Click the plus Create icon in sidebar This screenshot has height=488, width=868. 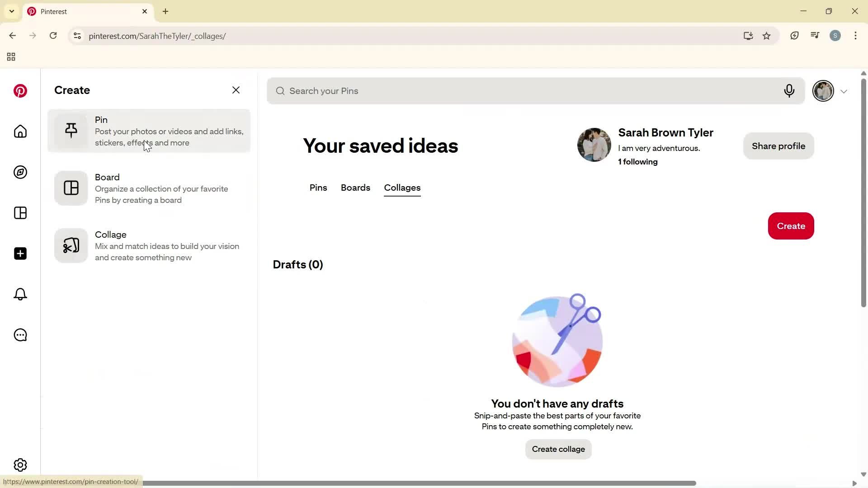pos(20,253)
